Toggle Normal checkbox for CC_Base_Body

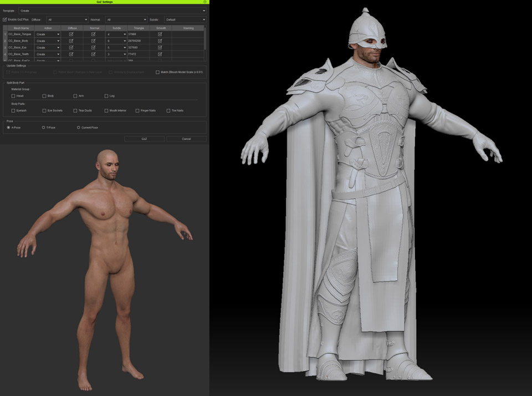[93, 40]
